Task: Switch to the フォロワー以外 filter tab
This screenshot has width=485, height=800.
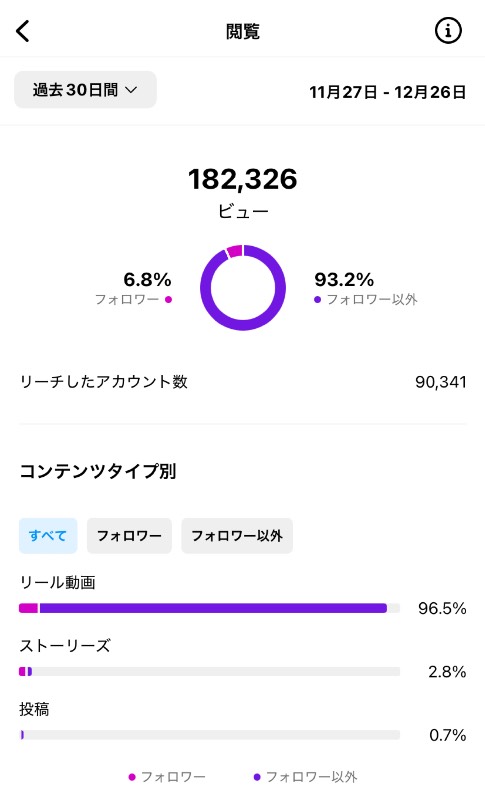Action: click(x=237, y=536)
